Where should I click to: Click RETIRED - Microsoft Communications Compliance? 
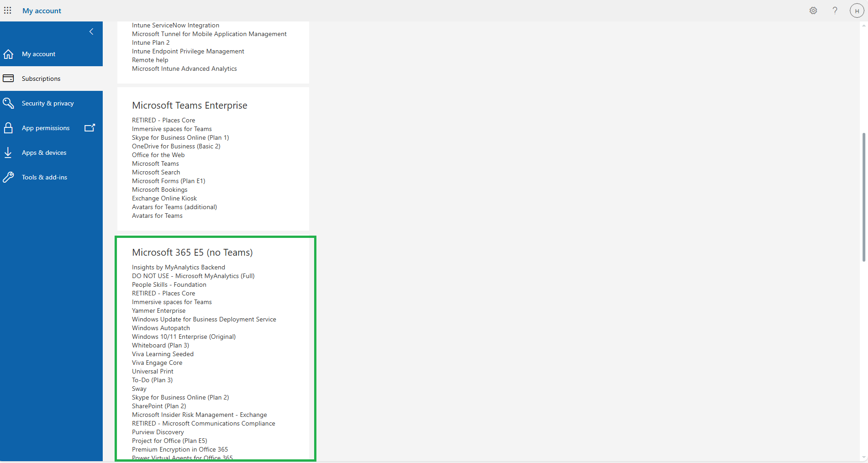(204, 423)
